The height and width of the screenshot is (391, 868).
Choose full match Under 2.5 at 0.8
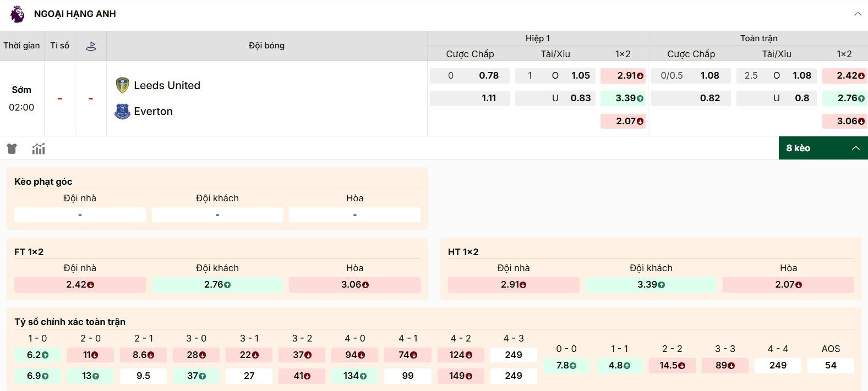click(776, 98)
